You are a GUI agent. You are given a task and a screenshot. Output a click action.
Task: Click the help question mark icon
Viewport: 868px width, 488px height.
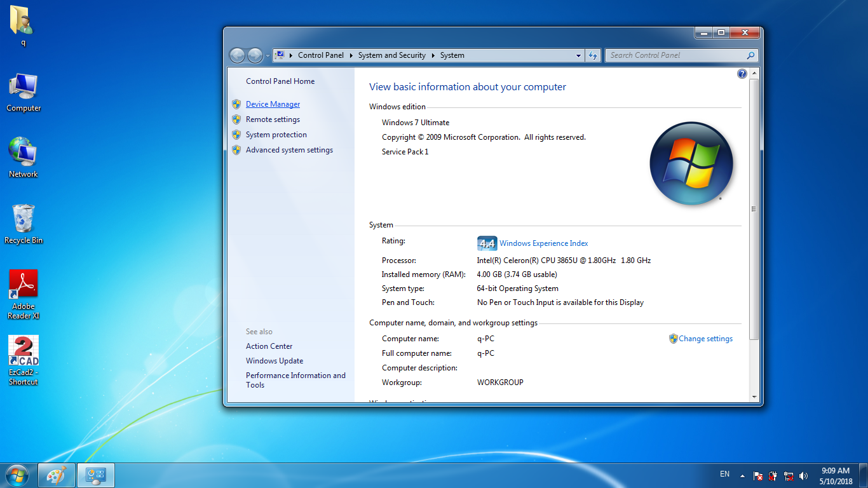[742, 74]
